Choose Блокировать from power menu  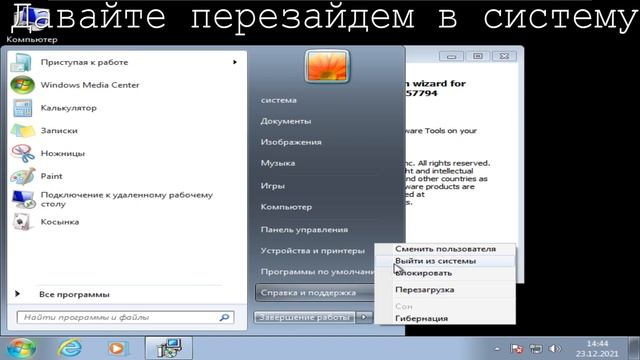(445, 273)
